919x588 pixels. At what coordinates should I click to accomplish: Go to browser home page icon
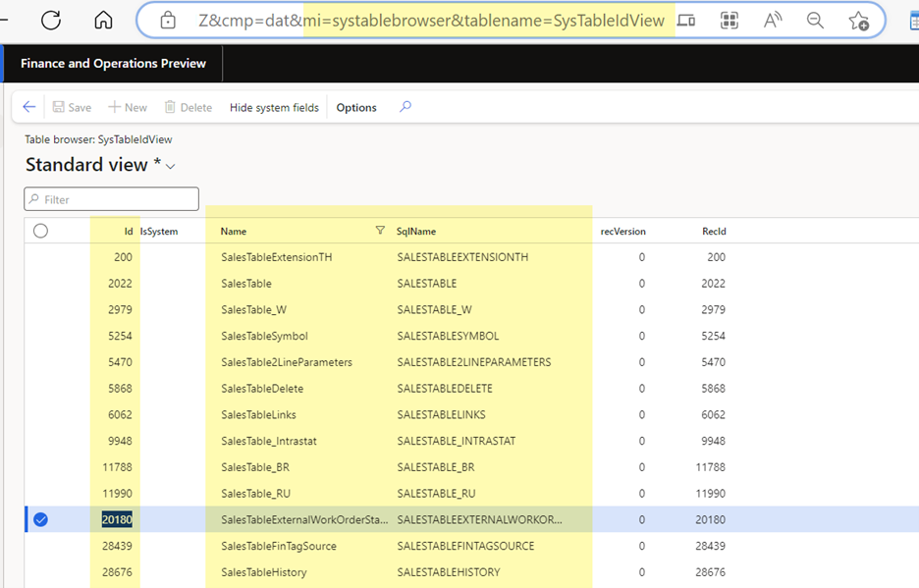click(x=103, y=20)
